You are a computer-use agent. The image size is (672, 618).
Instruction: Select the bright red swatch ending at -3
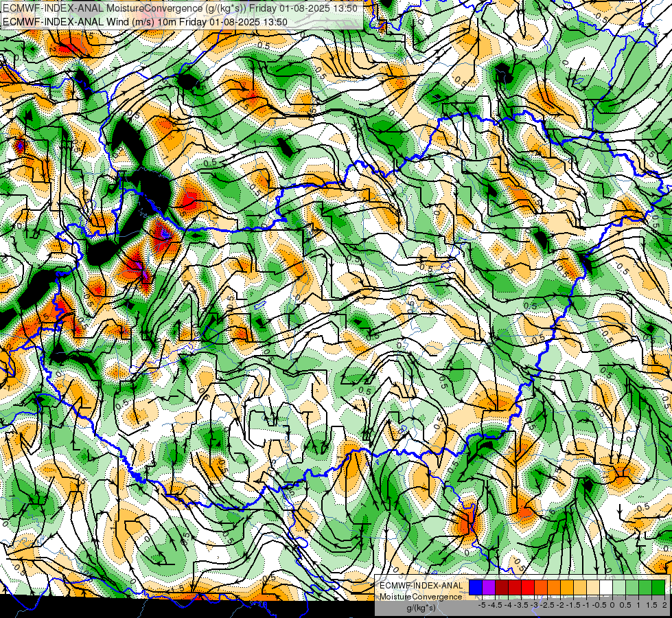pyautogui.click(x=528, y=587)
